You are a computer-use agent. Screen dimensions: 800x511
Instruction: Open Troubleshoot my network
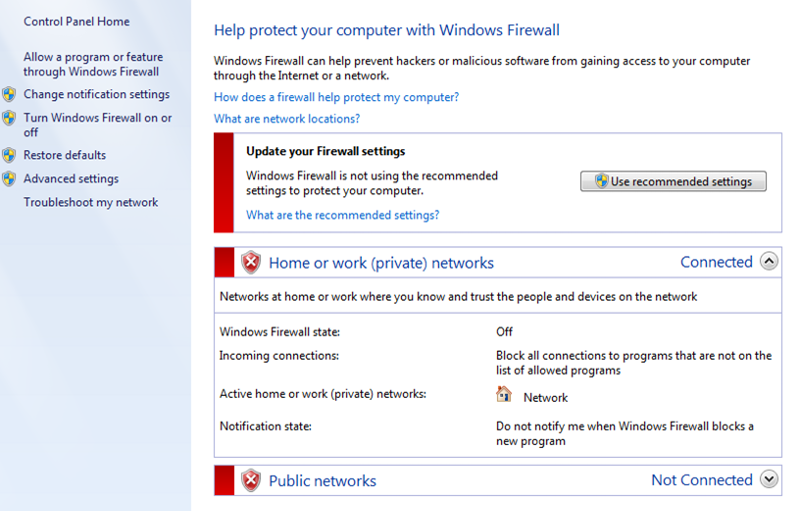pos(91,202)
